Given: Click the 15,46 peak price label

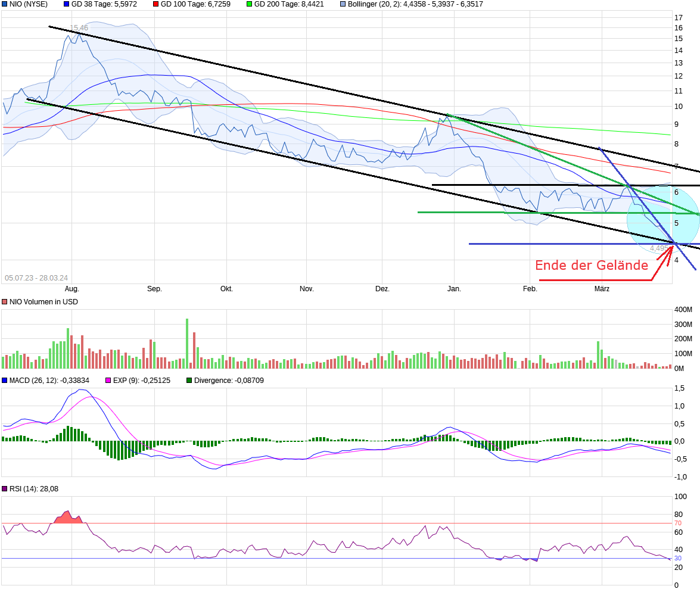Looking at the screenshot, I should tap(79, 28).
